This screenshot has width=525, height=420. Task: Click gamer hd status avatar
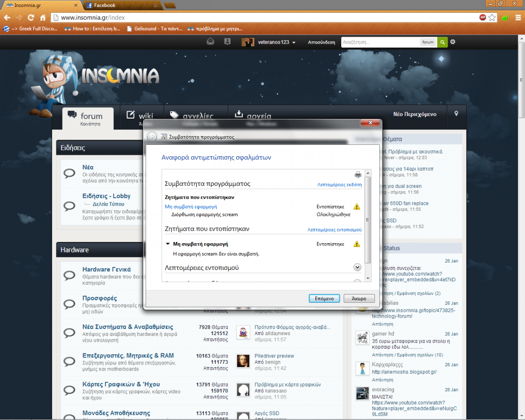coord(362,338)
